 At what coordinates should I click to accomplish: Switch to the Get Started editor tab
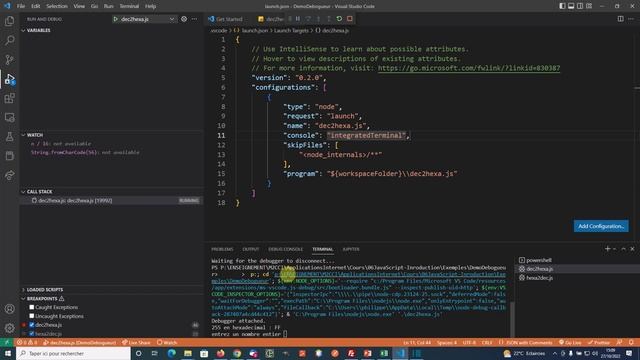[x=229, y=19]
